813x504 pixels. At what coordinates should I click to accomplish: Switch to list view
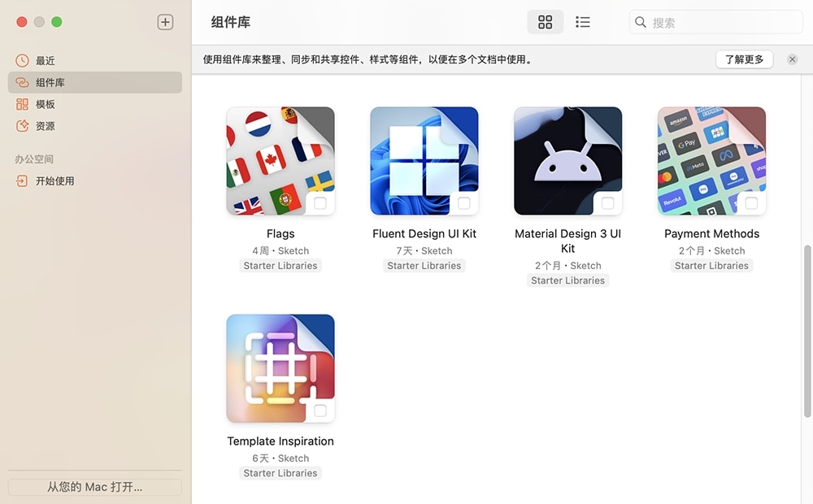(x=583, y=22)
